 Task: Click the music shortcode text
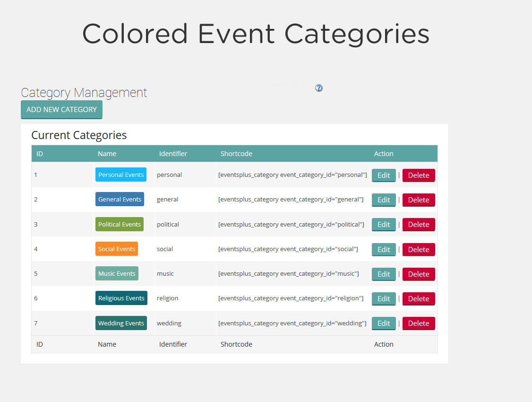tap(289, 274)
